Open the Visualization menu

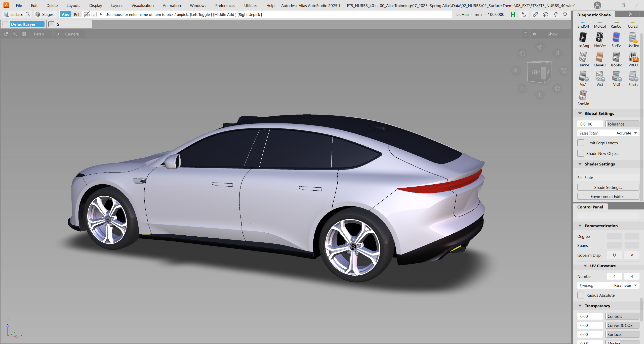click(142, 6)
